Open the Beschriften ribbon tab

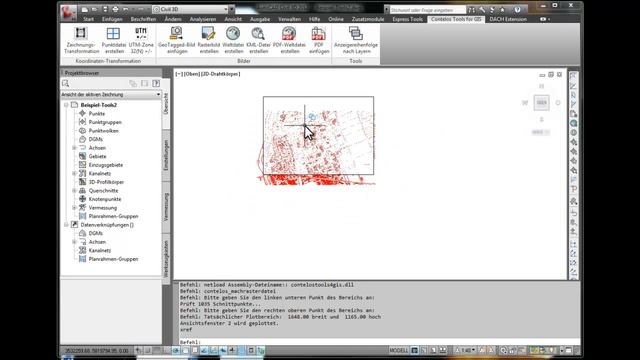(143, 19)
